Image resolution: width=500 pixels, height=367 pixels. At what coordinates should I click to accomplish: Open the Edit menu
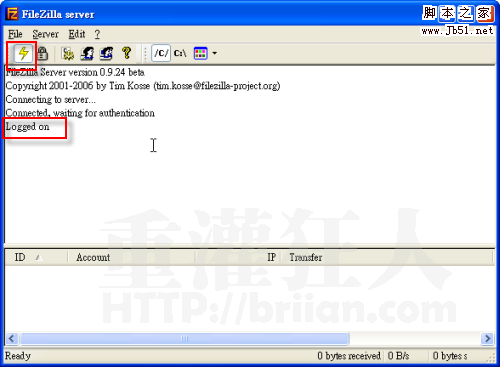pyautogui.click(x=77, y=34)
